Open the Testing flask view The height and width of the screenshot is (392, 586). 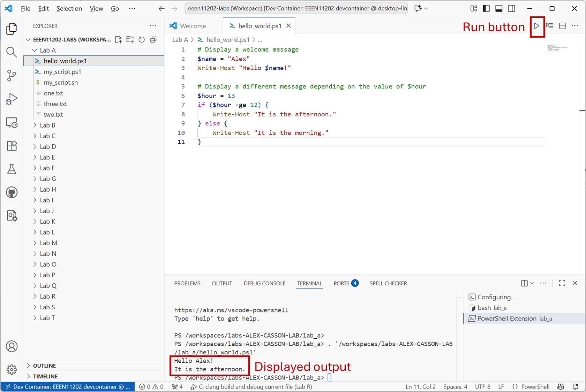pos(12,169)
